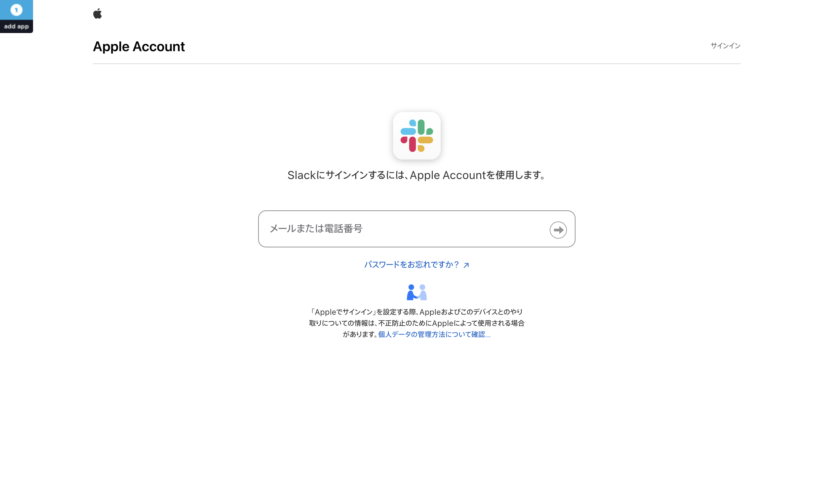833x504 pixels.
Task: Focus the メールまたは電話番号 input field
Action: (x=416, y=229)
